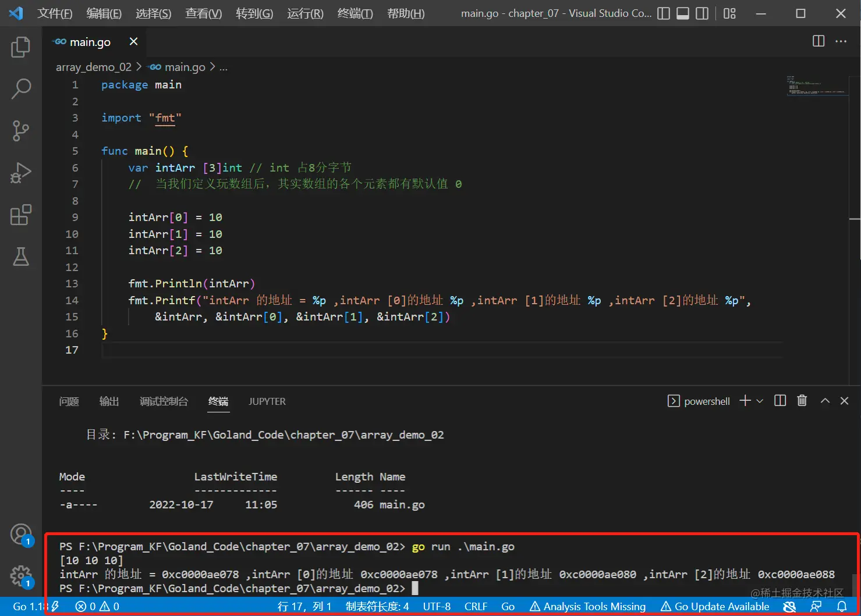Select the powershell terminal entry

pyautogui.click(x=699, y=401)
